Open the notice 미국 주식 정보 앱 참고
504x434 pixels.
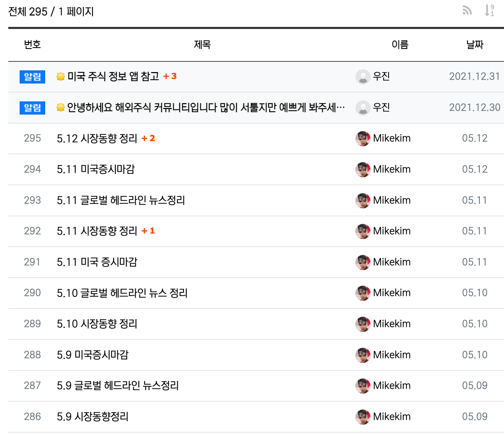(113, 76)
